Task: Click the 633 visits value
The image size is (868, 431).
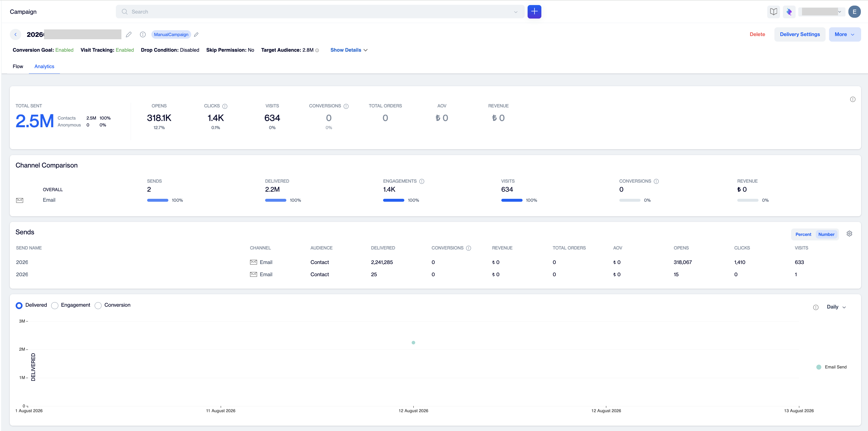Action: (x=799, y=262)
